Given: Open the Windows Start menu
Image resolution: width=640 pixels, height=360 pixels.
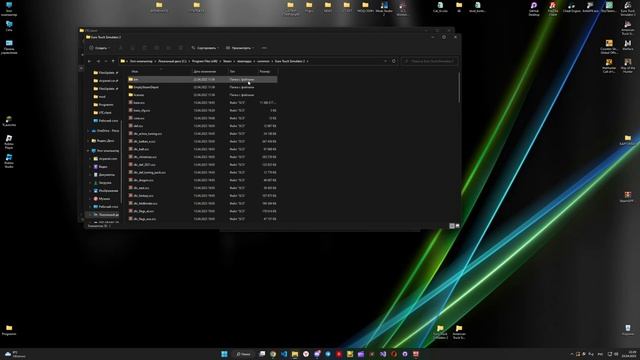Looking at the screenshot, I should pyautogui.click(x=224, y=354).
